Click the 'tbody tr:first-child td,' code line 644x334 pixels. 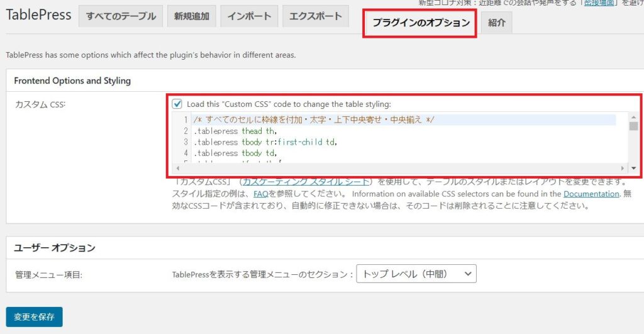coord(265,142)
